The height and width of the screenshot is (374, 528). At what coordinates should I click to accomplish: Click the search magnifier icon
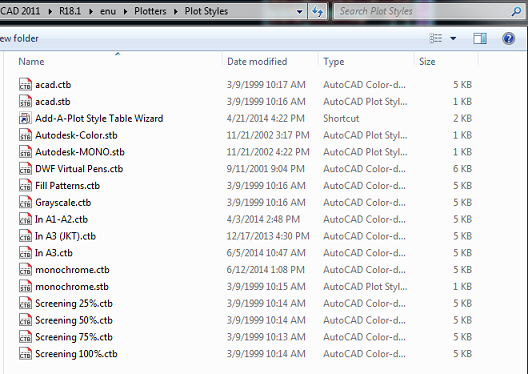point(516,12)
